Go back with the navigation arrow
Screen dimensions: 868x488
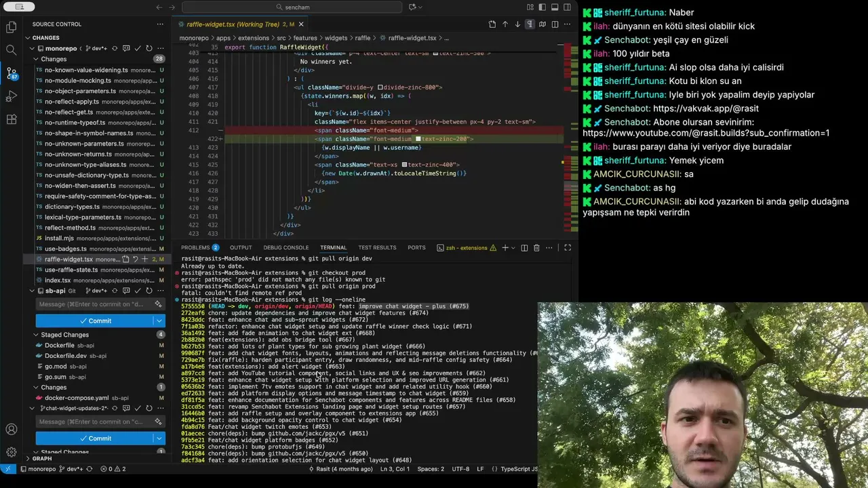pyautogui.click(x=159, y=7)
